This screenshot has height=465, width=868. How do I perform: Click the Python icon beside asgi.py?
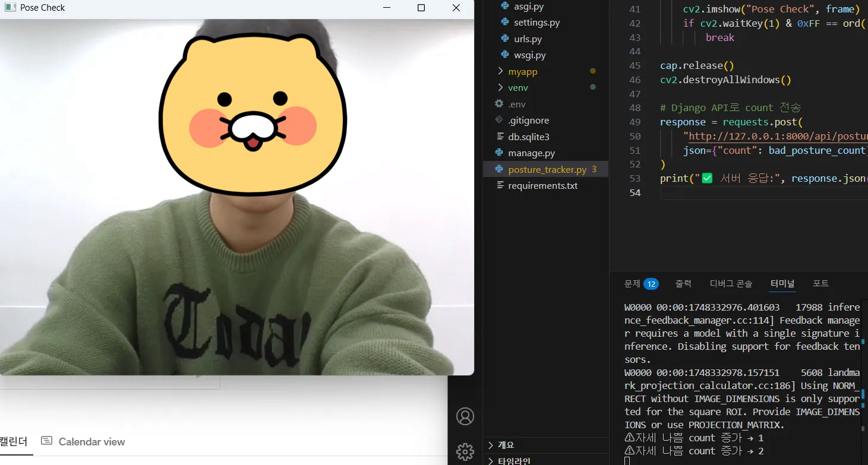click(505, 6)
